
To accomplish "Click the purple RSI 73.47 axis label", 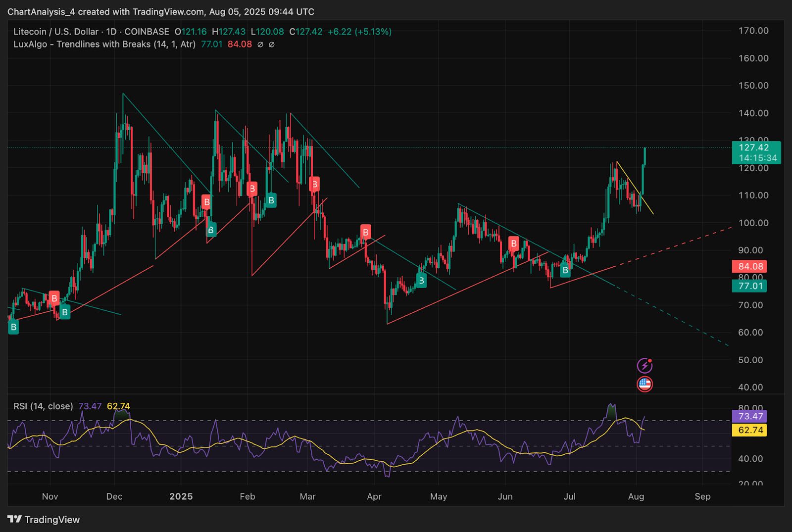I will [x=749, y=416].
